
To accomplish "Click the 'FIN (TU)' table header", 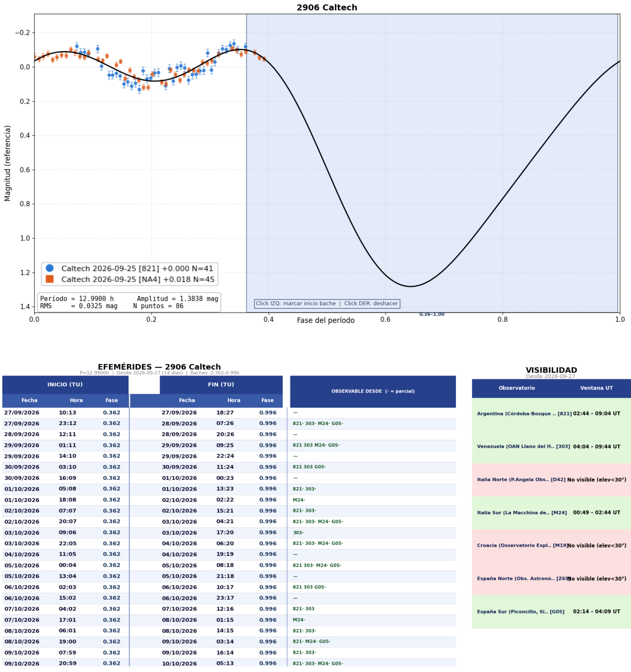I will coord(221,385).
